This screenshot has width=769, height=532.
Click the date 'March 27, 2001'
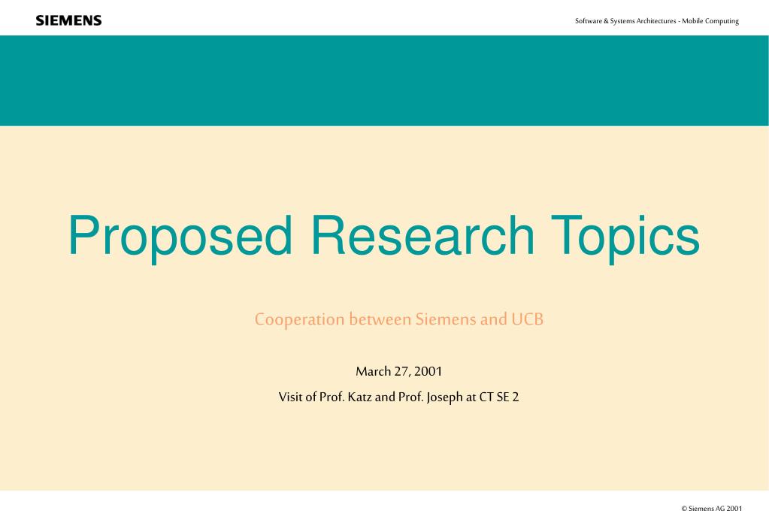coord(398,372)
